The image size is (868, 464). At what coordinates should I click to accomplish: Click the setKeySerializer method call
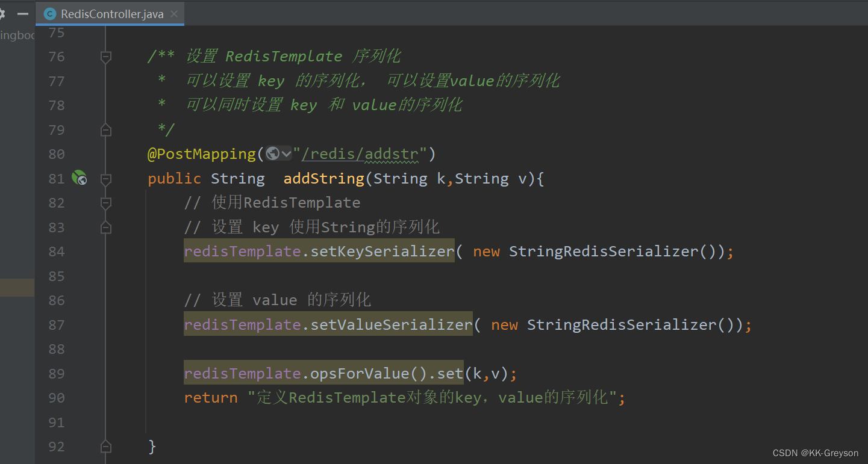point(382,252)
